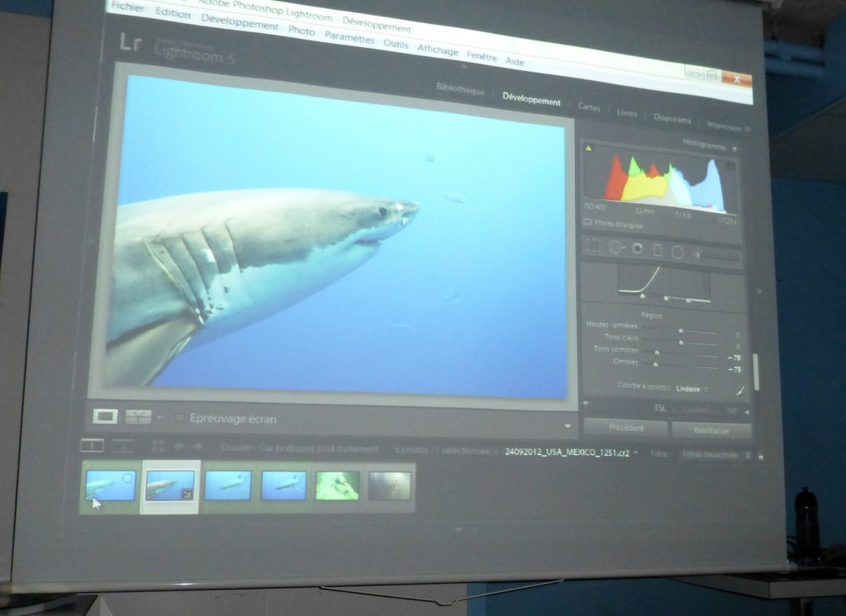Open the Paramètres menu
The width and height of the screenshot is (846, 616).
(x=349, y=37)
